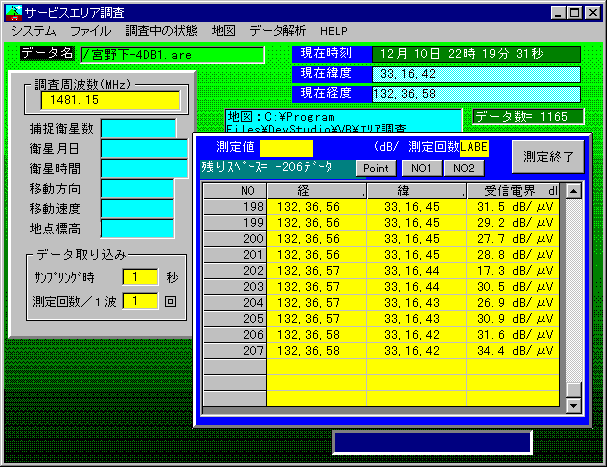Click the 現在経度 value 132,36,58

(x=476, y=94)
